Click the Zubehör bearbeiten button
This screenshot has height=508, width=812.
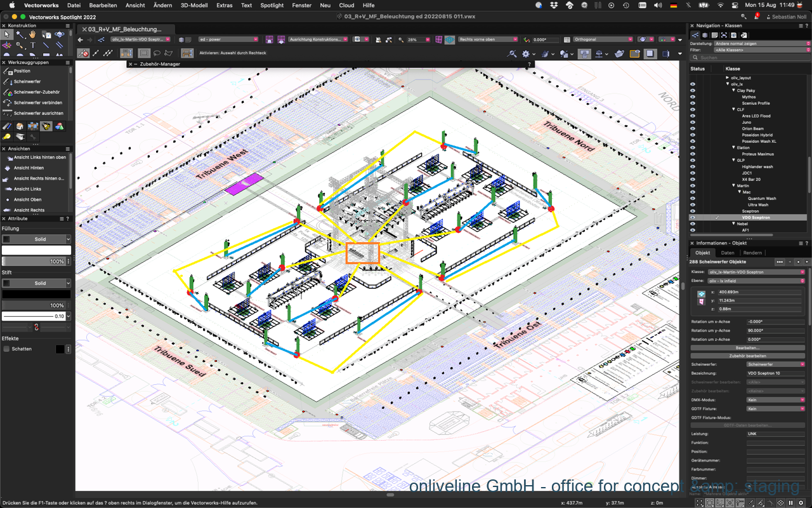[x=747, y=356]
